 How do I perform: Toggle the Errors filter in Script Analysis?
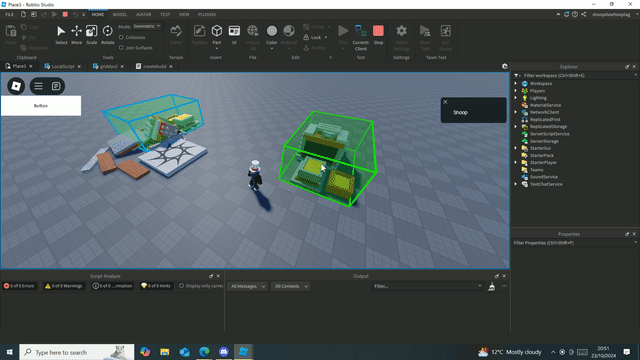(19, 286)
